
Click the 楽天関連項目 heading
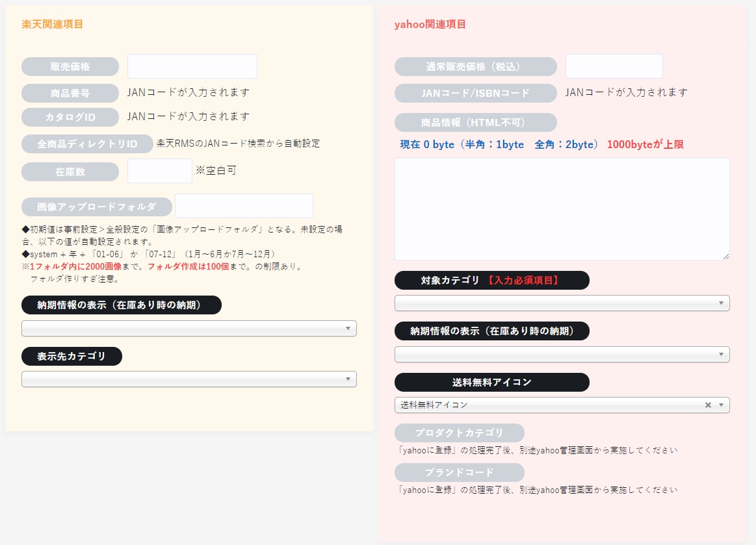53,24
